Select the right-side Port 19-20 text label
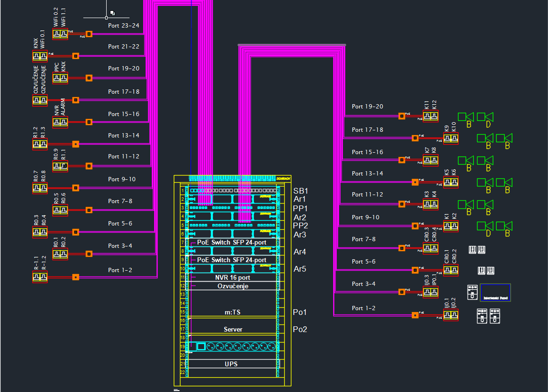 coord(367,107)
